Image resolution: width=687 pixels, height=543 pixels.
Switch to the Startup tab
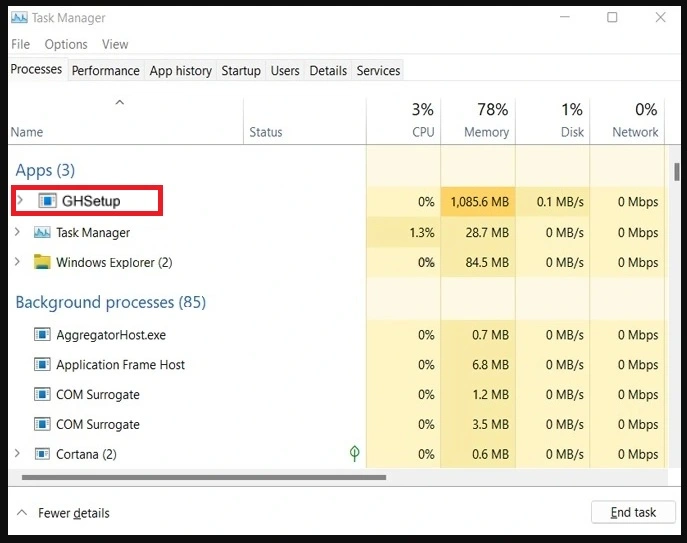pyautogui.click(x=241, y=71)
